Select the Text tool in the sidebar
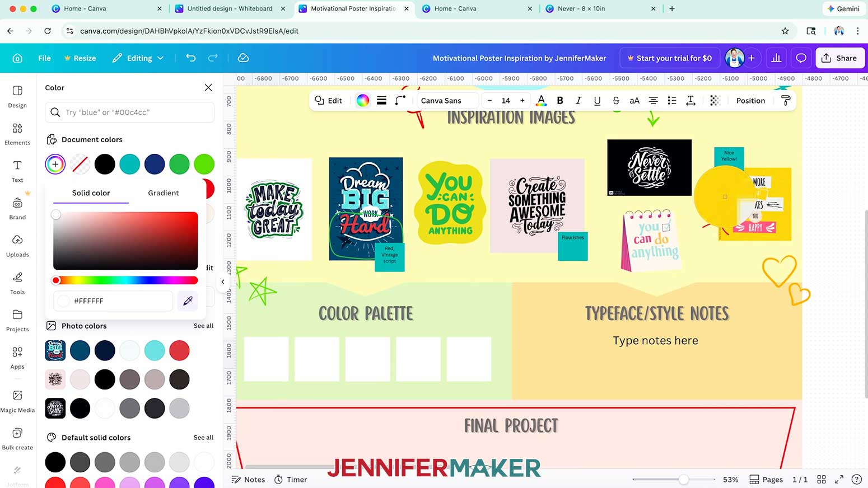Screen dimensions: 868x488 point(17,171)
